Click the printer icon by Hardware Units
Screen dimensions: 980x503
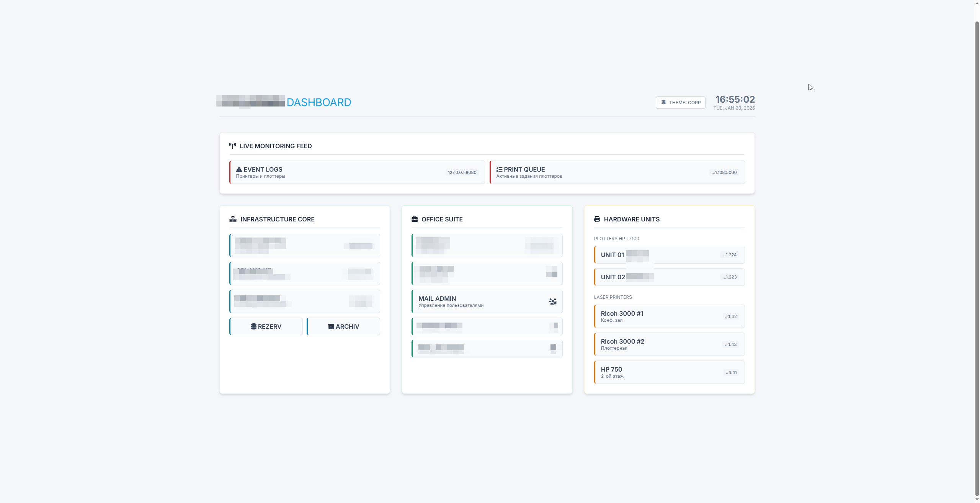pyautogui.click(x=597, y=219)
